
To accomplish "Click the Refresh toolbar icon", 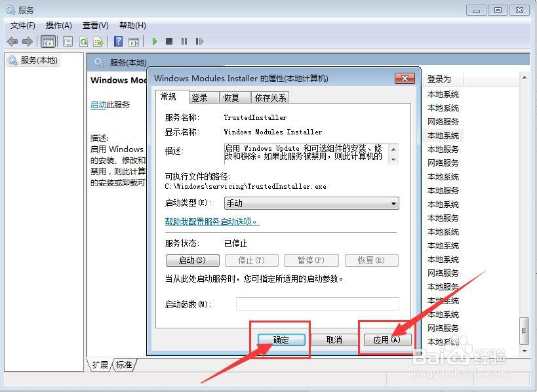I will pos(83,42).
